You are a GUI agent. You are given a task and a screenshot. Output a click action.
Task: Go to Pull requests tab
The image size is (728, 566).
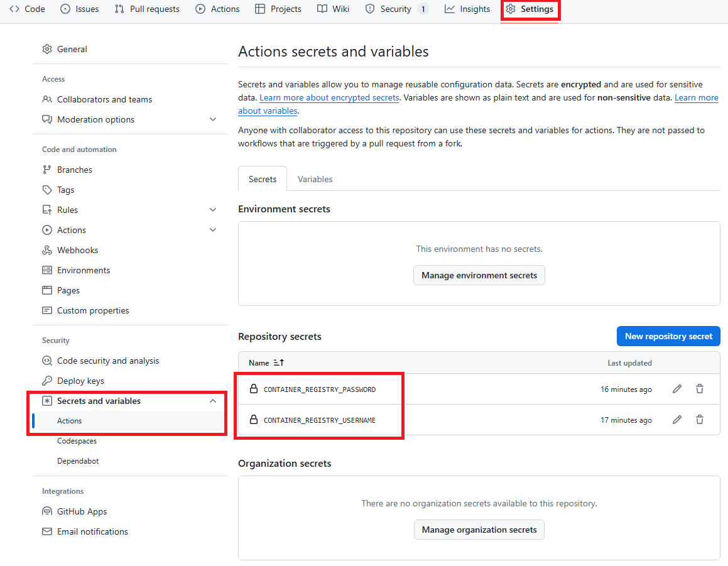147,9
